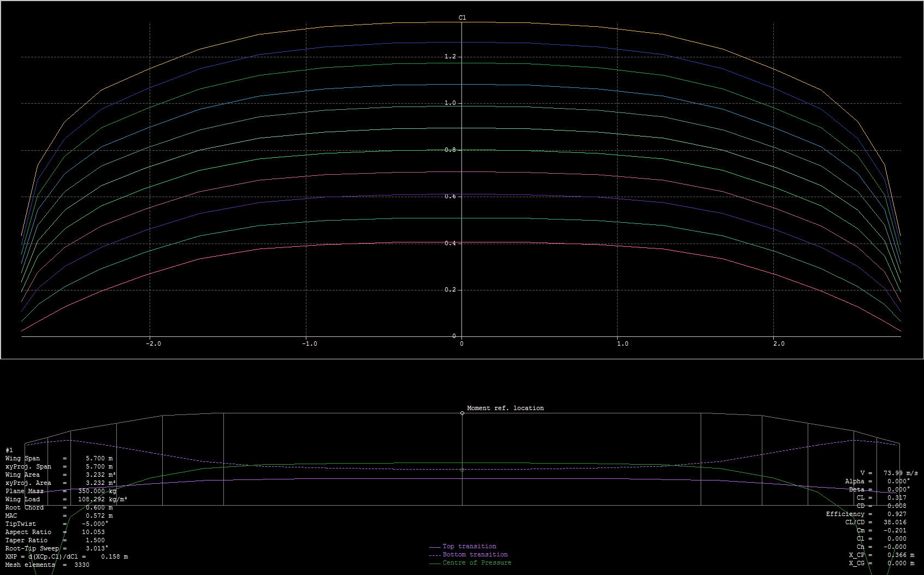
Task: Click the -2.0 label on horizontal axis
Action: 153,344
